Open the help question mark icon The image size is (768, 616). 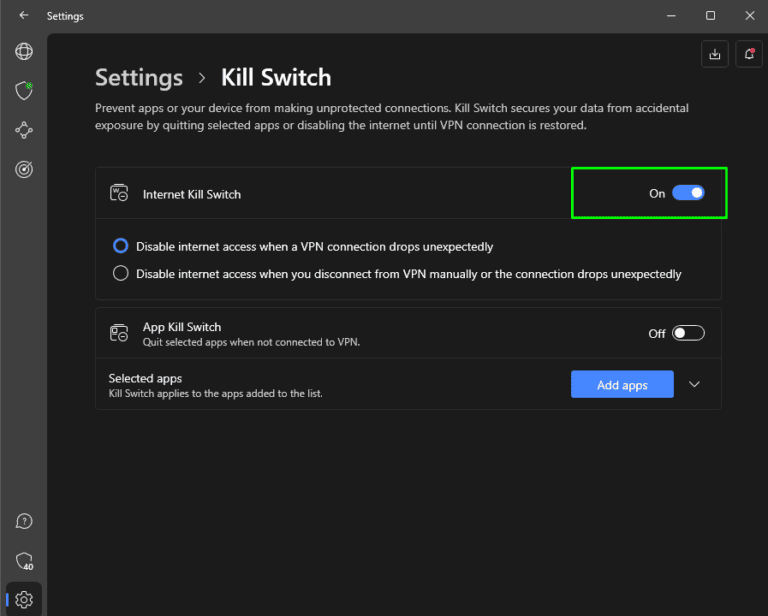(24, 521)
